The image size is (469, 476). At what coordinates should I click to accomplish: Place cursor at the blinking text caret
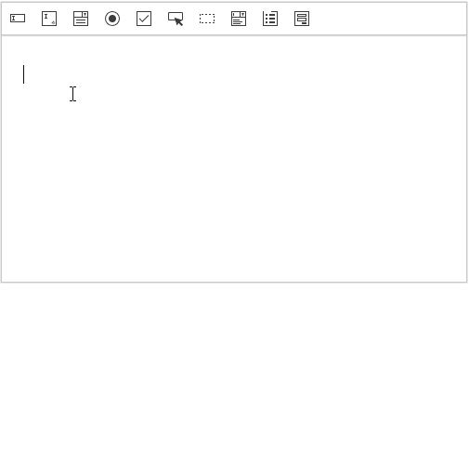tap(23, 74)
